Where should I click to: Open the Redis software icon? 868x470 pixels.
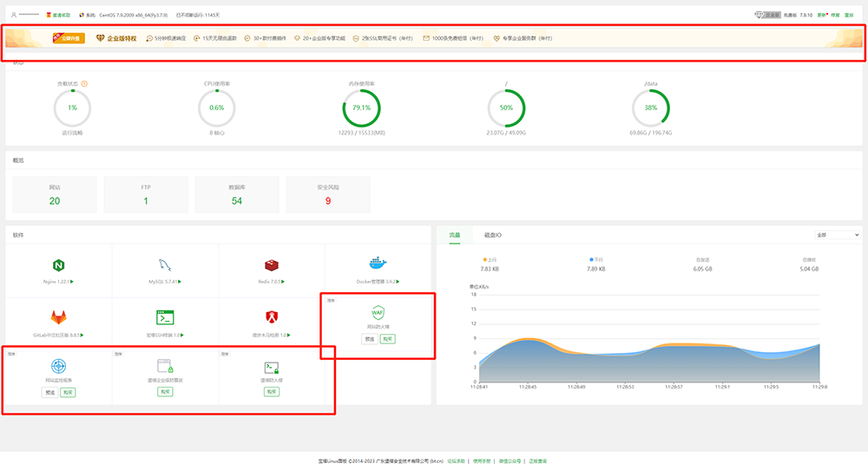pyautogui.click(x=271, y=264)
